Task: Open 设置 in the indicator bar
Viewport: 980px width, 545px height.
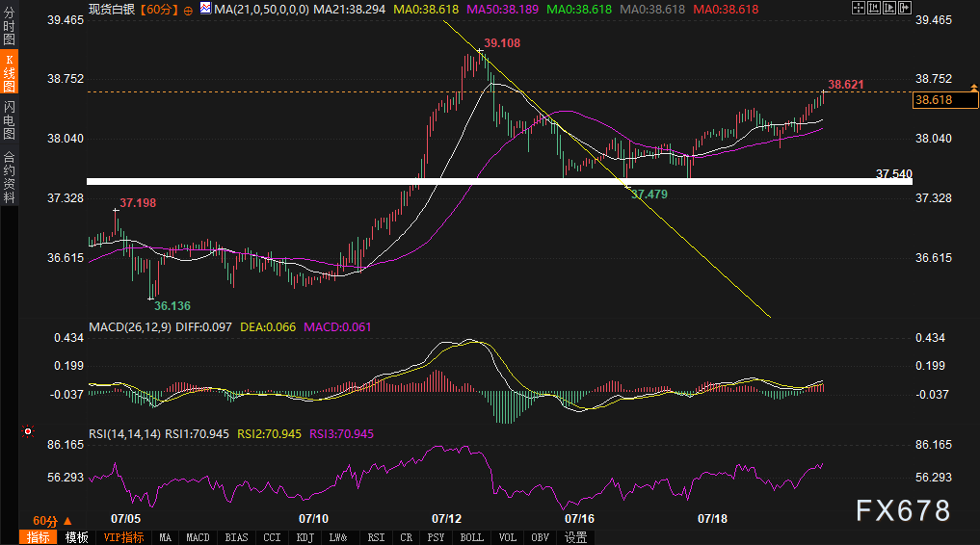Action: coord(576,537)
